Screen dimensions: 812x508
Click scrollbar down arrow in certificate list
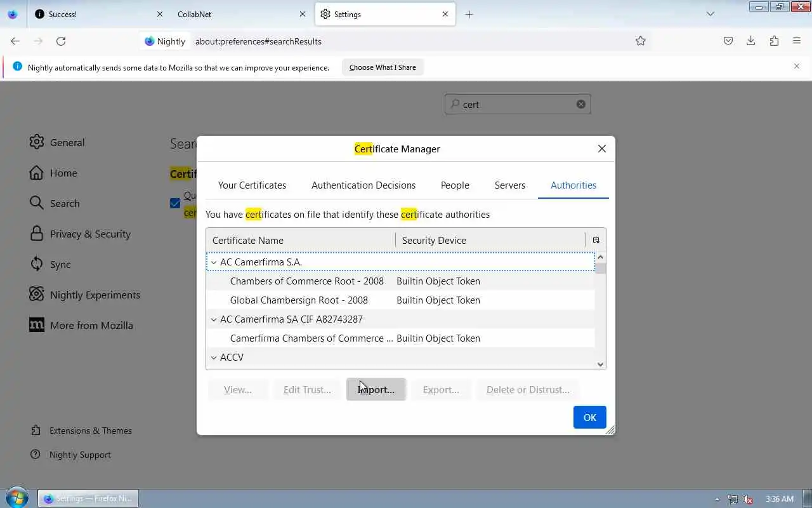600,364
